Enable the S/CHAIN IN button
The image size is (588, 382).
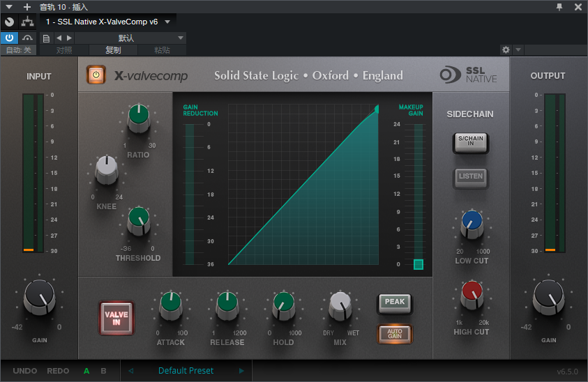[x=471, y=142]
